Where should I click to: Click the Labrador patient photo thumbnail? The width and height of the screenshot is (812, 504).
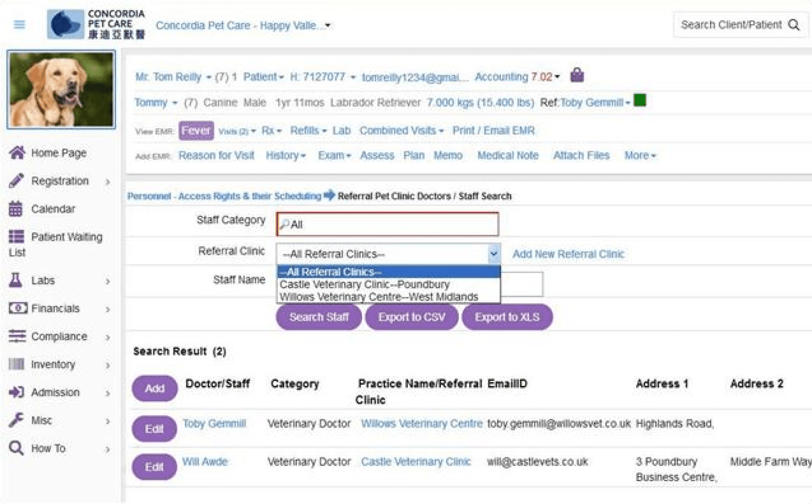pos(61,89)
